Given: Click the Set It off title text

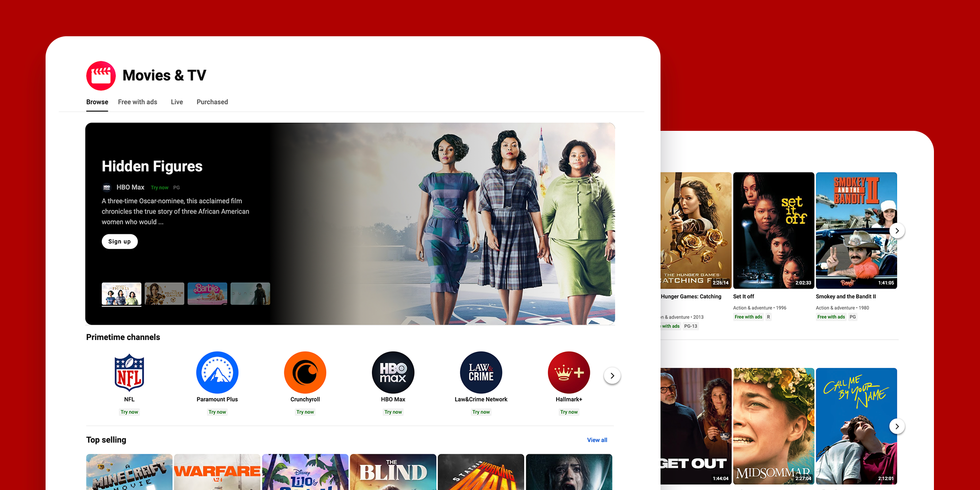Looking at the screenshot, I should (x=743, y=296).
